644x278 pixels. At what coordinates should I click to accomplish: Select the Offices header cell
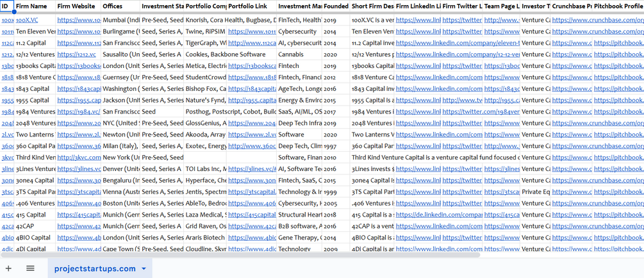coord(120,6)
